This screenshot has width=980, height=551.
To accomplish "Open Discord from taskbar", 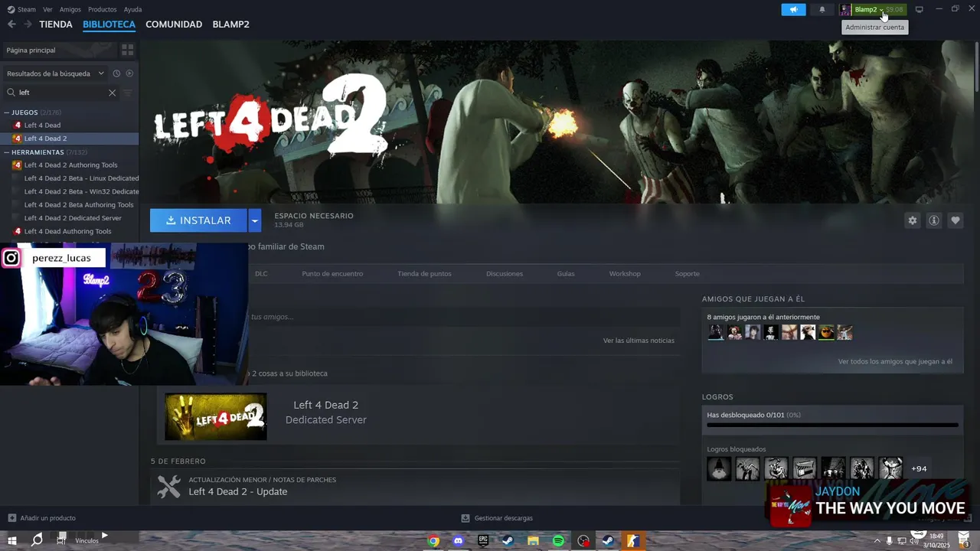I will point(458,541).
